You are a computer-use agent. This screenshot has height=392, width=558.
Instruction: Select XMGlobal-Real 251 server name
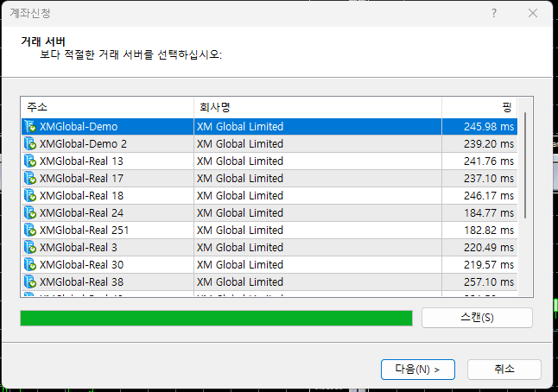84,231
